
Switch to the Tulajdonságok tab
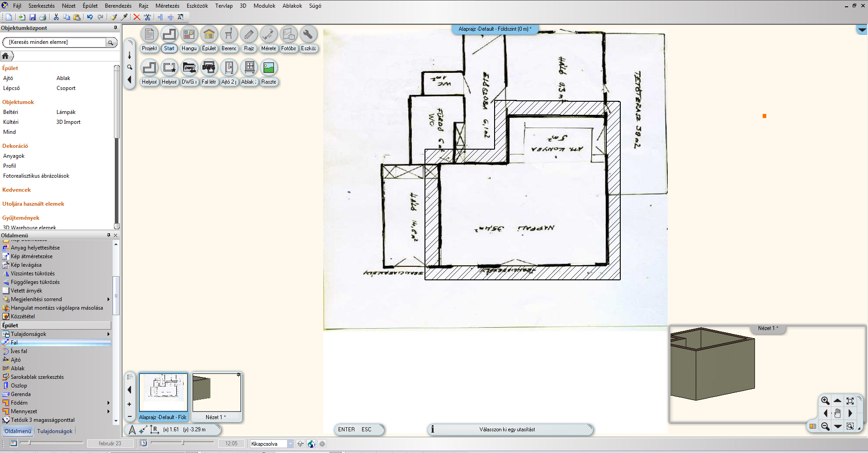tap(55, 431)
